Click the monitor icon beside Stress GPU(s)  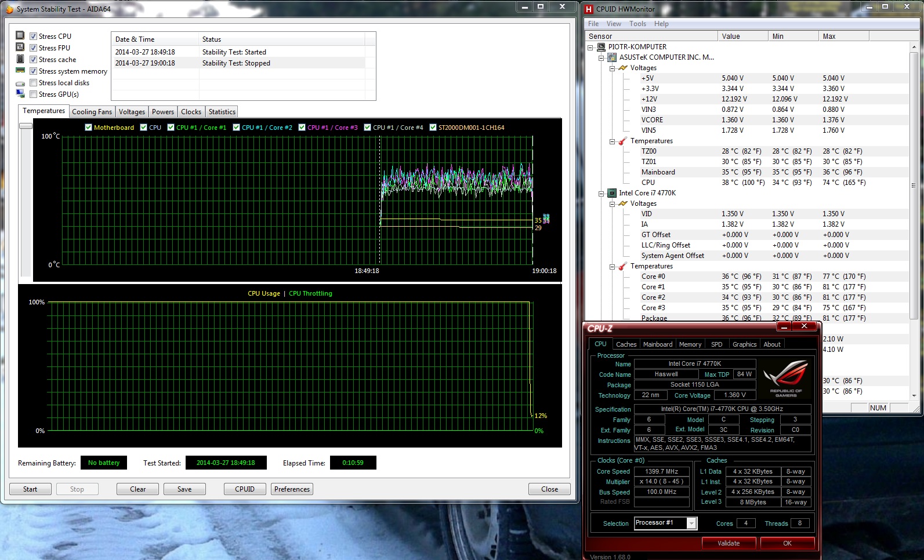[x=20, y=94]
